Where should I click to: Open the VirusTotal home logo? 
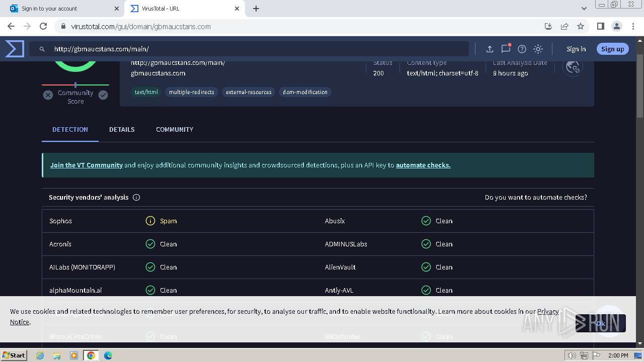15,49
